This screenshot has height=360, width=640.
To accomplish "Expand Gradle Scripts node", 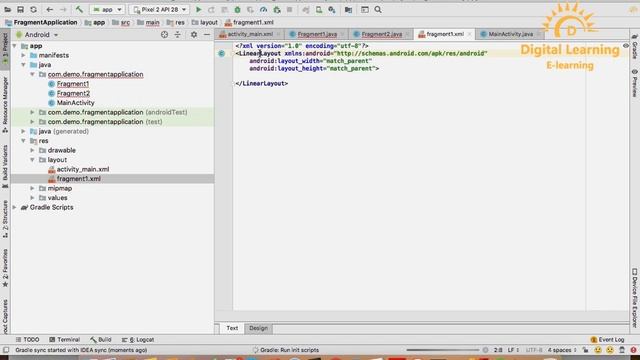I will [15, 207].
